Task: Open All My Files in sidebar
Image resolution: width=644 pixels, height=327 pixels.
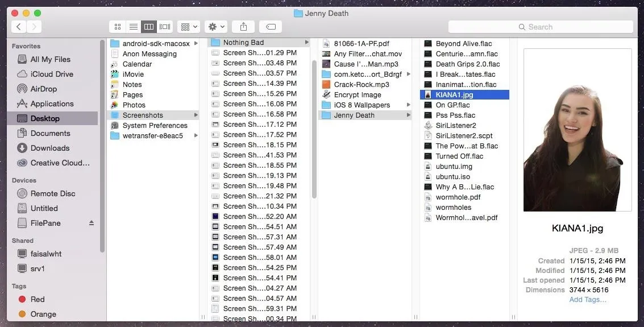Action: pos(52,59)
